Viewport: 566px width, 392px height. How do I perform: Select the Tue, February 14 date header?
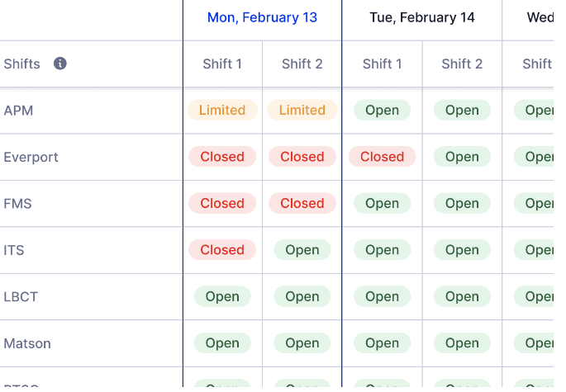pyautogui.click(x=422, y=17)
